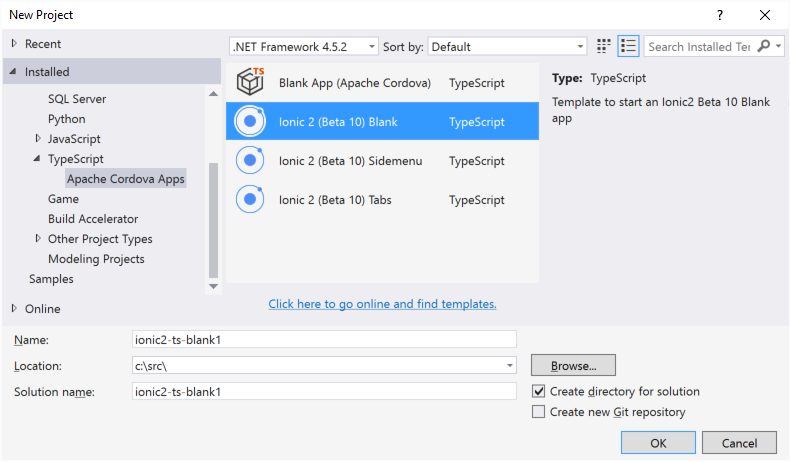Expand the Other Project Types node

click(38, 238)
